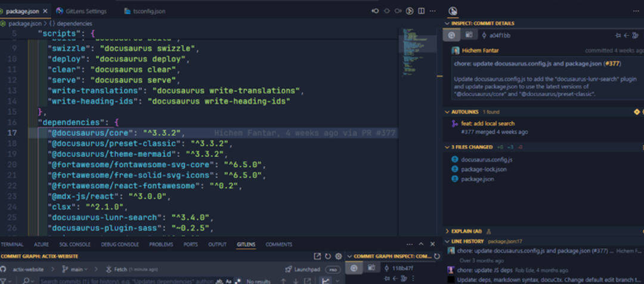Screen dimensions: 644x284
Task: Click the commit search input field
Action: pyautogui.click(x=128, y=281)
